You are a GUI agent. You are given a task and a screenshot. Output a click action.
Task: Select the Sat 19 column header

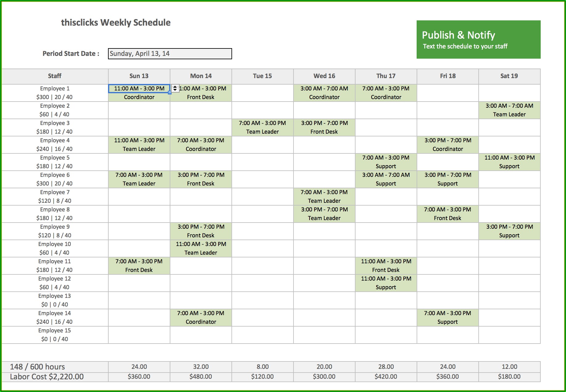(x=509, y=76)
